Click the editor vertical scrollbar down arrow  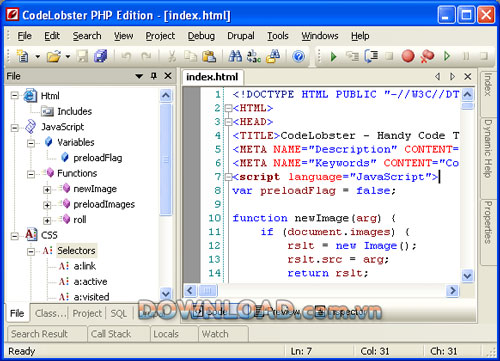tap(467, 276)
